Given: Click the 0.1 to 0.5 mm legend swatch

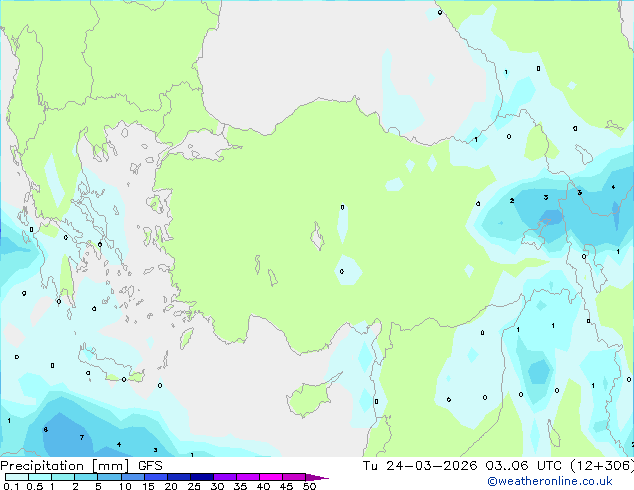Looking at the screenshot, I should tap(17, 477).
